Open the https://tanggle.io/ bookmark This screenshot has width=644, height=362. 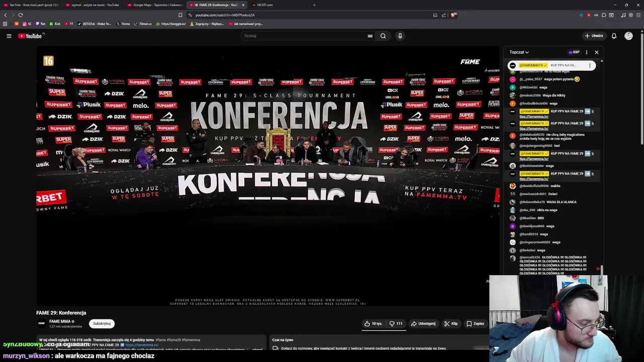tap(171, 24)
